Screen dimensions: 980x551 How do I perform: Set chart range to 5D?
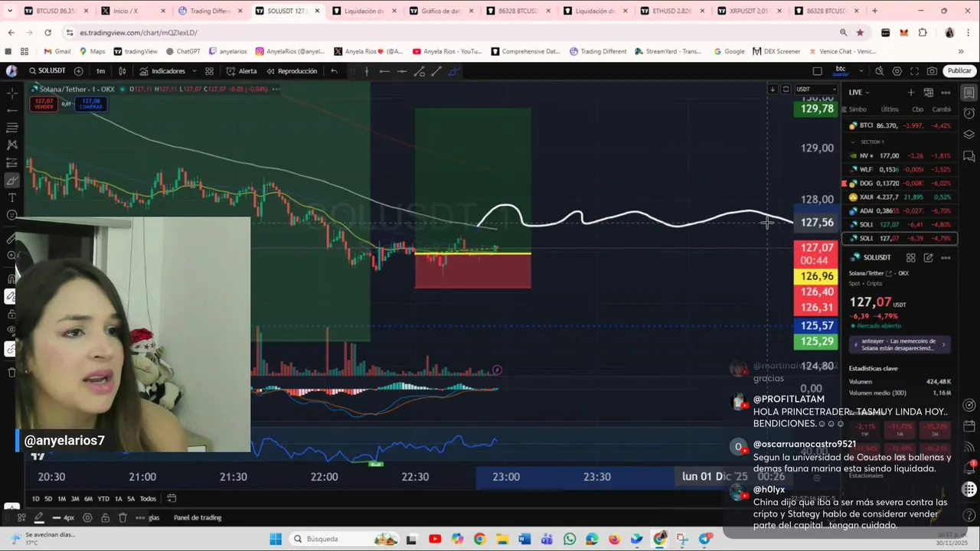48,499
